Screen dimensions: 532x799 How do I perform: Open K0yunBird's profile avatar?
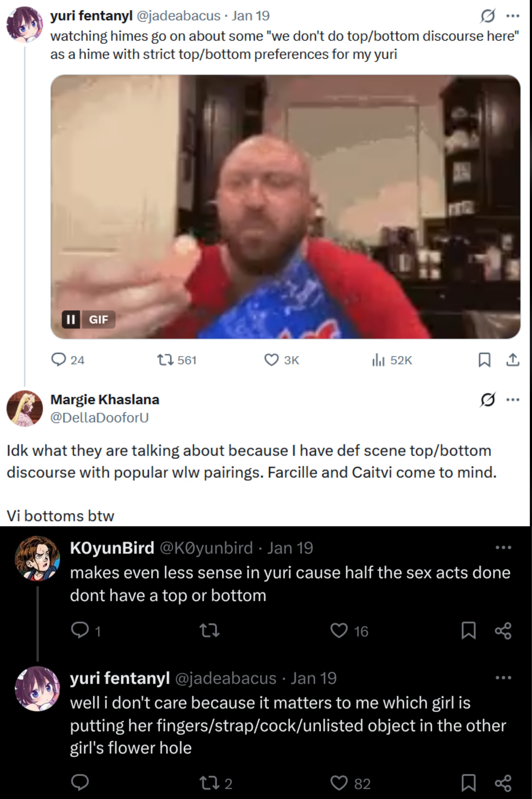pos(37,558)
